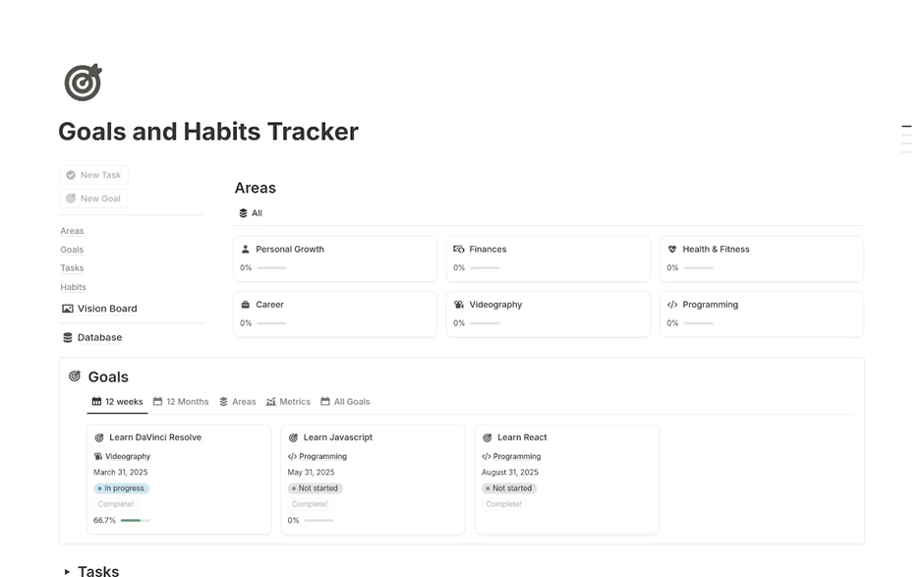The width and height of the screenshot is (924, 577).
Task: Open Learn Javascript Not started status
Action: tap(315, 489)
